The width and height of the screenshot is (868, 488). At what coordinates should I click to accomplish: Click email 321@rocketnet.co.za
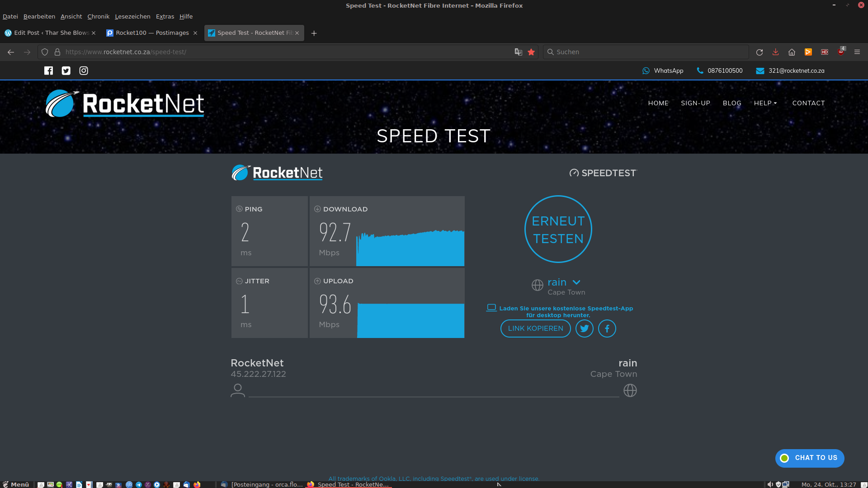point(790,70)
